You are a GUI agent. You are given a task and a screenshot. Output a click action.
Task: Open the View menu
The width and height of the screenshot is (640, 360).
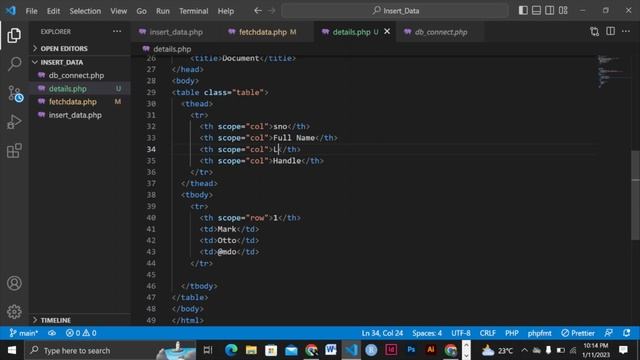pyautogui.click(x=118, y=11)
